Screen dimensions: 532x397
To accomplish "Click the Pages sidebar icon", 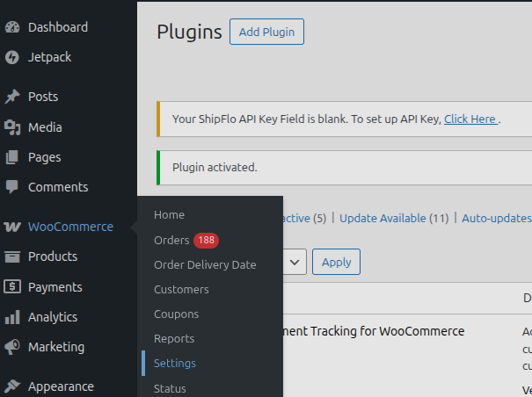I will (12, 157).
